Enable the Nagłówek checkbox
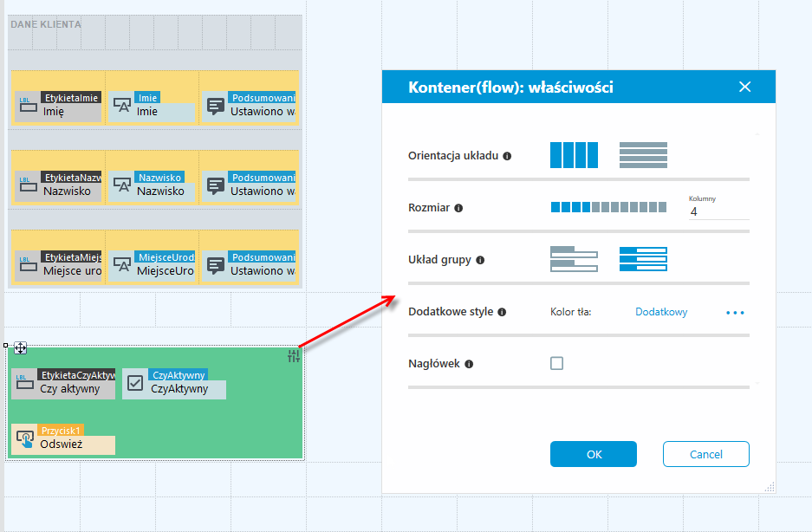The width and height of the screenshot is (812, 532). click(x=556, y=363)
